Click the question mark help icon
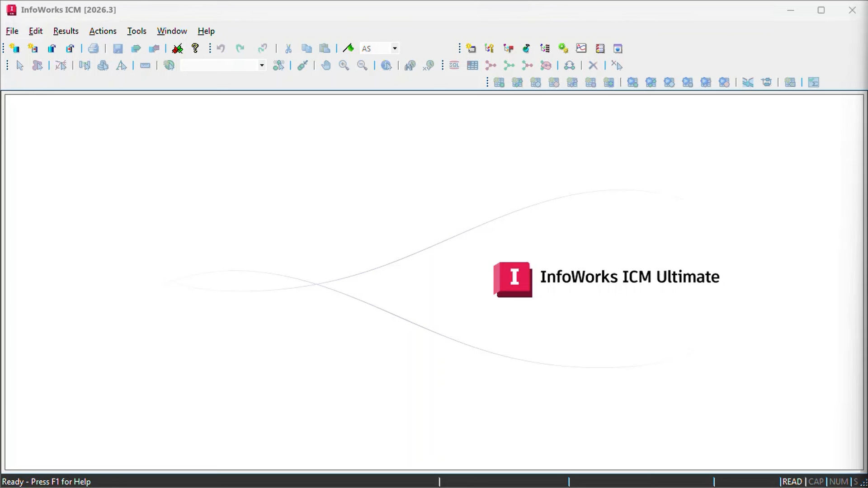 (x=195, y=48)
